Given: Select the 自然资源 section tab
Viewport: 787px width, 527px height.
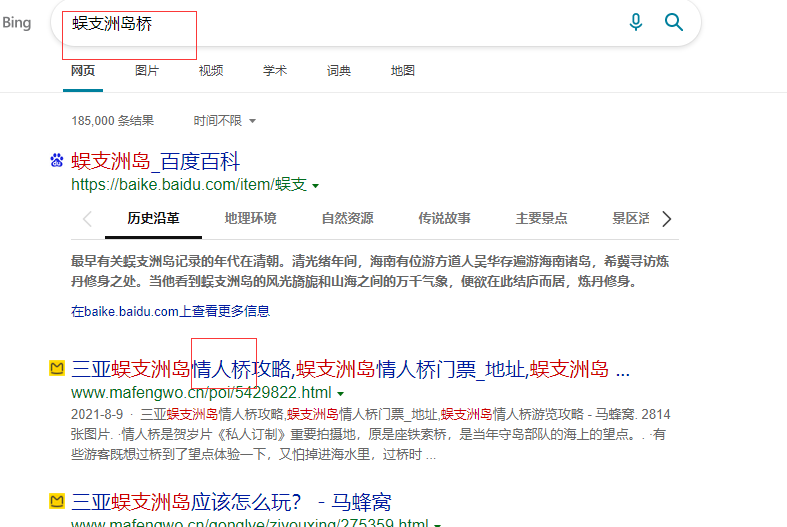Looking at the screenshot, I should click(347, 218).
